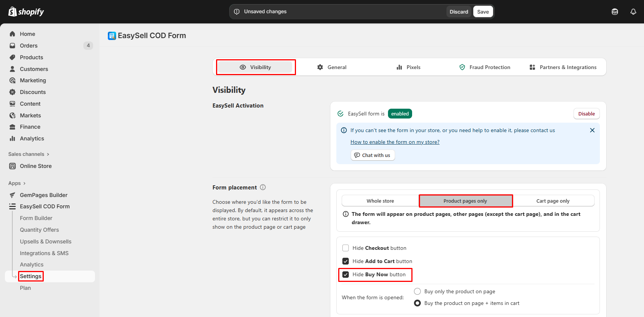644x317 pixels.
Task: Save the unsaved changes
Action: pyautogui.click(x=483, y=12)
